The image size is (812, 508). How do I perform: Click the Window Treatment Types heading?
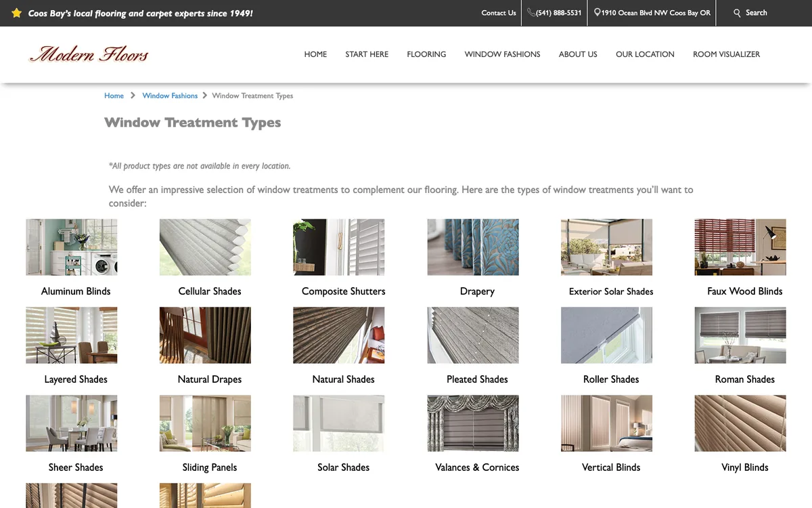(193, 123)
